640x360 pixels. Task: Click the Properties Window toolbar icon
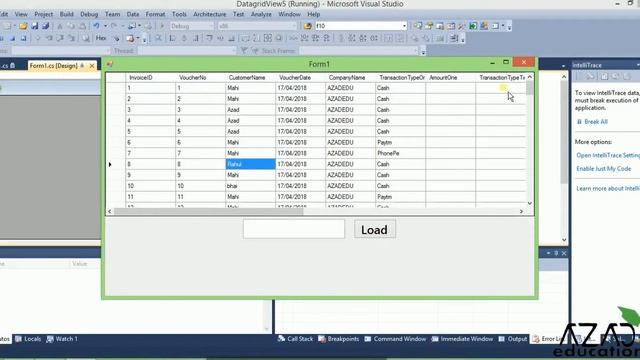[x=429, y=26]
